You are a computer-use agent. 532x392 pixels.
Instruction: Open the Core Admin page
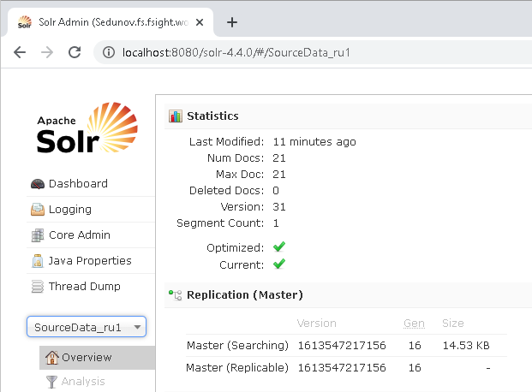click(79, 235)
